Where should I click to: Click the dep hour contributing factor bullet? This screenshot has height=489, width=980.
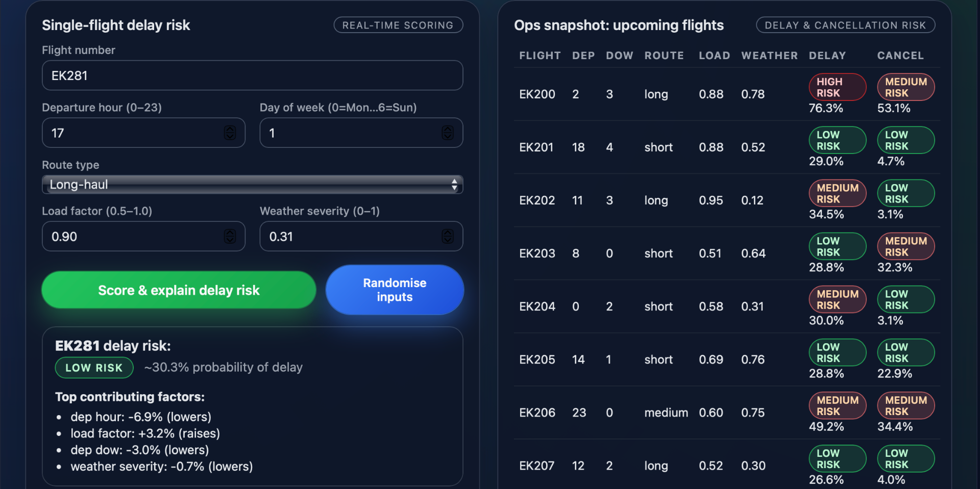(141, 417)
